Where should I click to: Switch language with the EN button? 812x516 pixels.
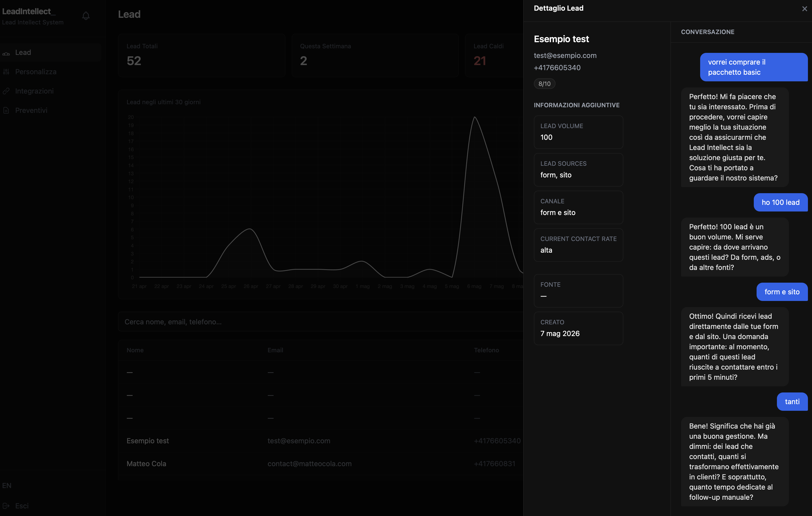point(7,485)
